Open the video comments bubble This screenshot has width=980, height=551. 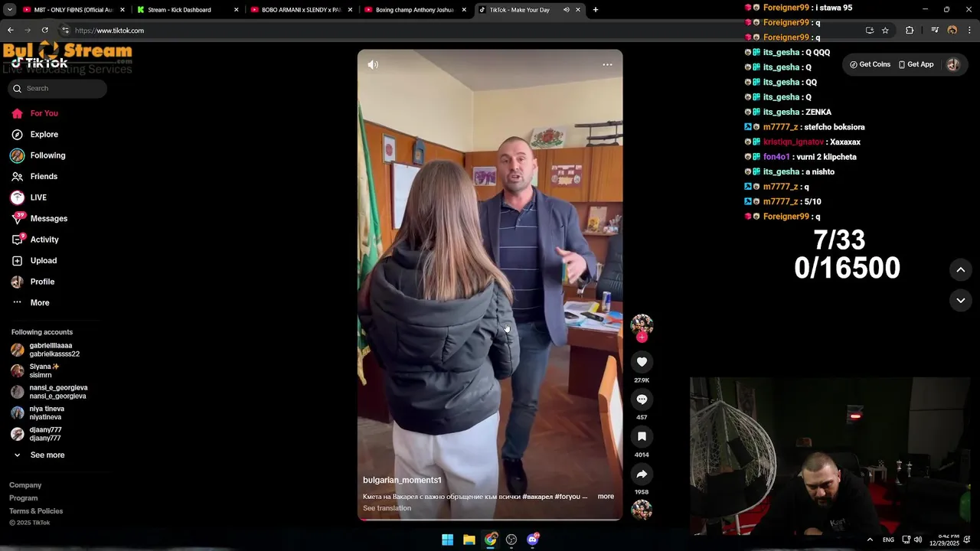[642, 399]
